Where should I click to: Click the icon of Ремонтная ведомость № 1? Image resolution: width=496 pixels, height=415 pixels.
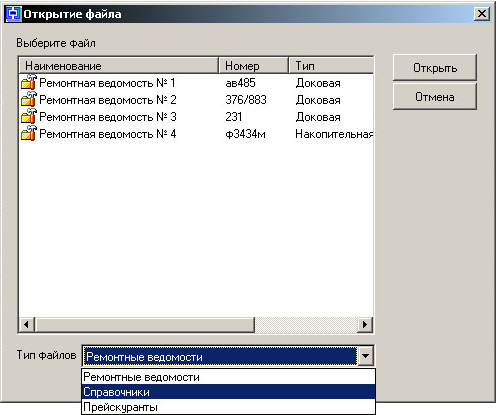(x=29, y=82)
